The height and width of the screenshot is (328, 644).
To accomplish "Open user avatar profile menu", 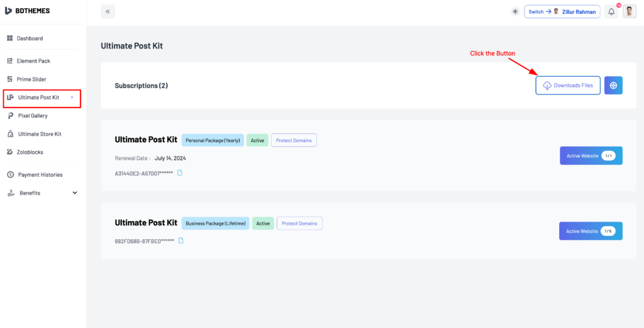I will [x=629, y=11].
